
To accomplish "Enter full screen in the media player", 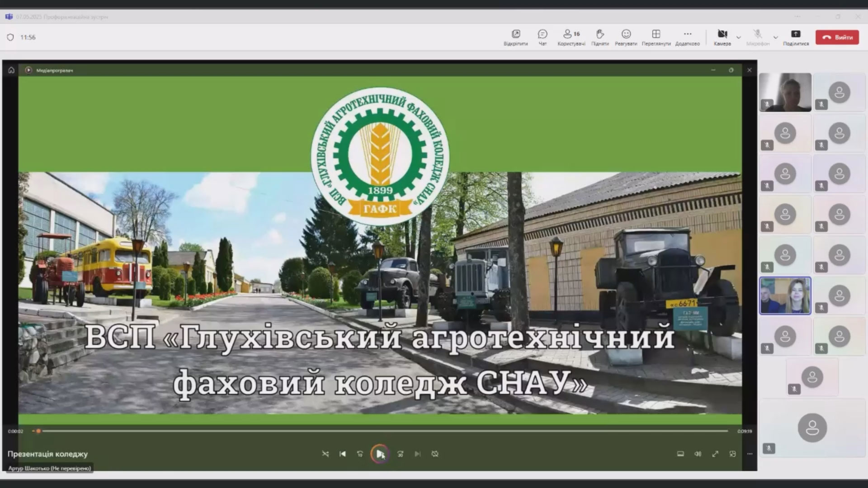I will point(715,454).
